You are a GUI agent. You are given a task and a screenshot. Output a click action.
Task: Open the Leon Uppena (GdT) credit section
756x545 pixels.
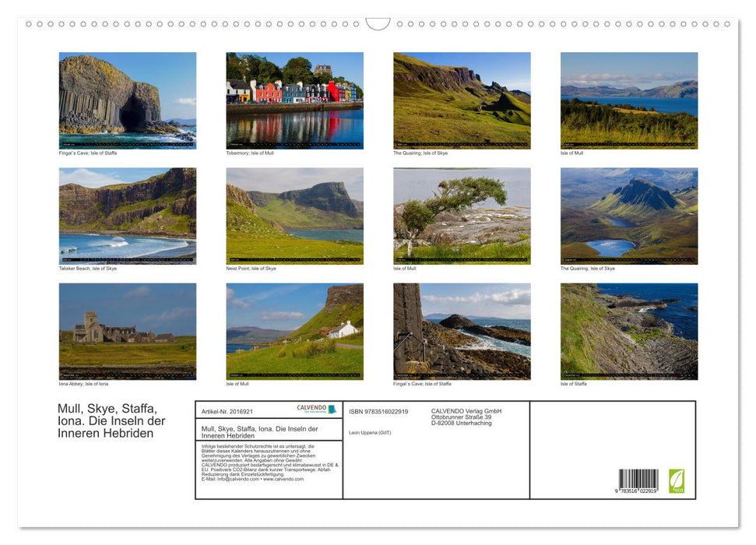[371, 433]
